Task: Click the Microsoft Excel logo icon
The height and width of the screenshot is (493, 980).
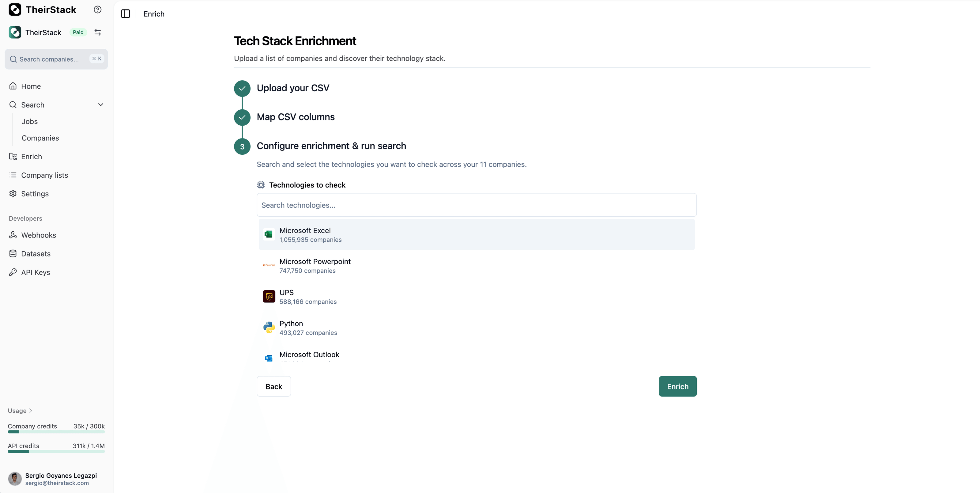Action: [x=269, y=234]
